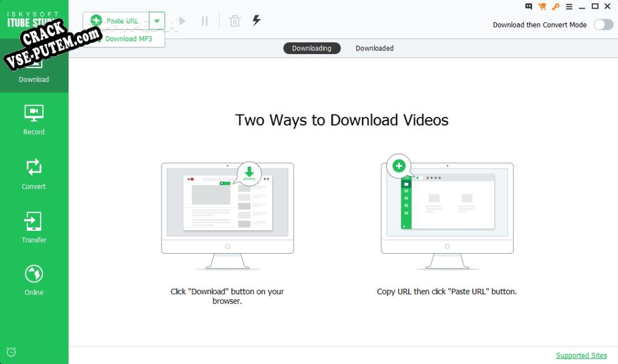Toggle Download then Convert Mode switch
The image size is (618, 364).
603,25
